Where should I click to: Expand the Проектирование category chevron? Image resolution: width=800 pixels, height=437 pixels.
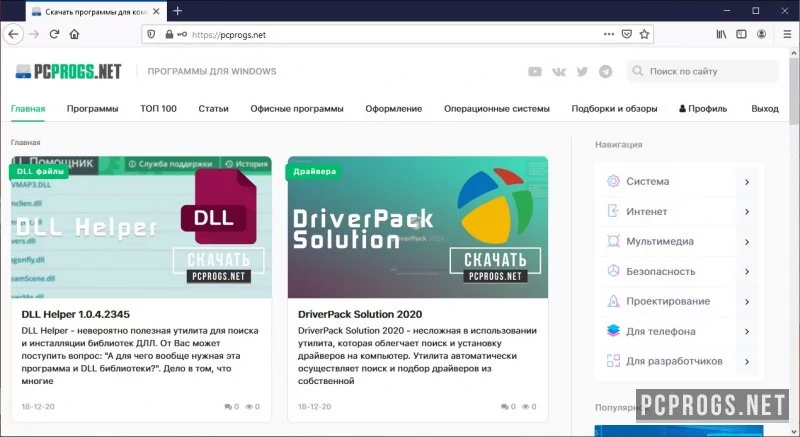pyautogui.click(x=747, y=302)
